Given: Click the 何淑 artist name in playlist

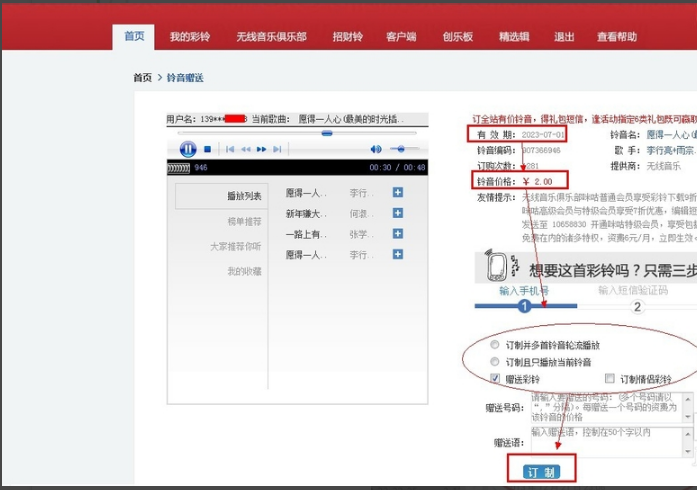Looking at the screenshot, I should (x=361, y=213).
